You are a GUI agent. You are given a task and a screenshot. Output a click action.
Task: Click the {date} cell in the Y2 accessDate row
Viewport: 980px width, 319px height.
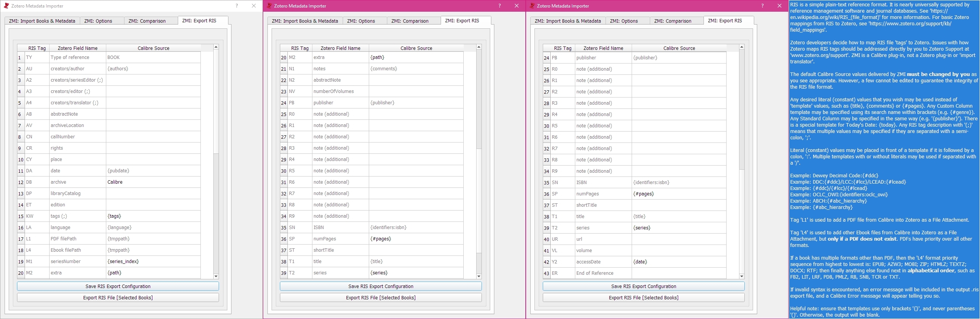pos(679,262)
